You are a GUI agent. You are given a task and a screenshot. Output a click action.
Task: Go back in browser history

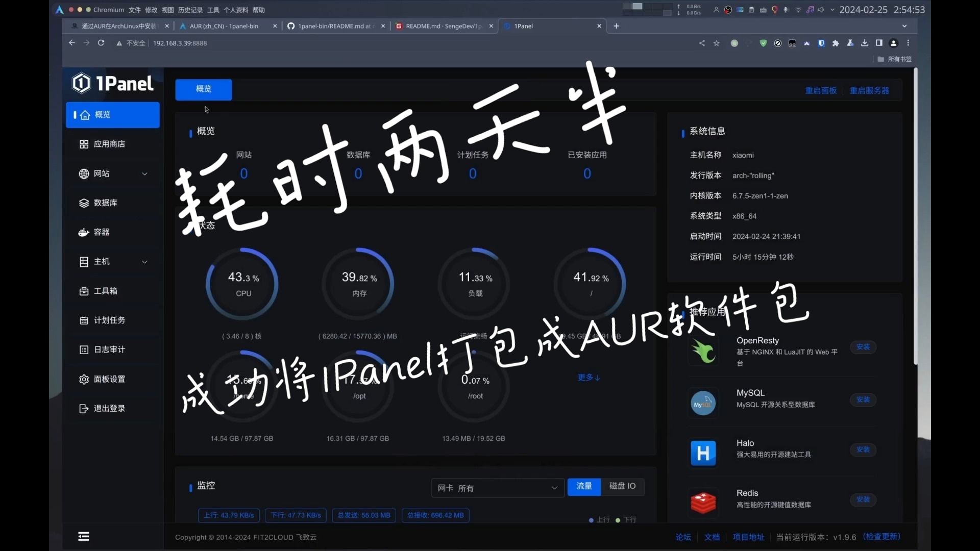71,43
